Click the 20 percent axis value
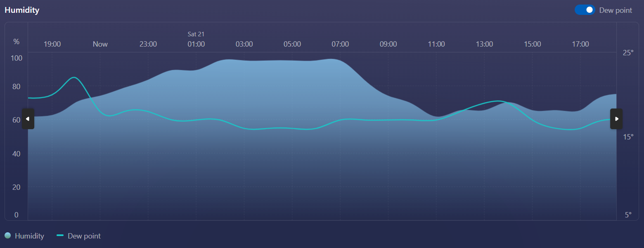 (17, 187)
